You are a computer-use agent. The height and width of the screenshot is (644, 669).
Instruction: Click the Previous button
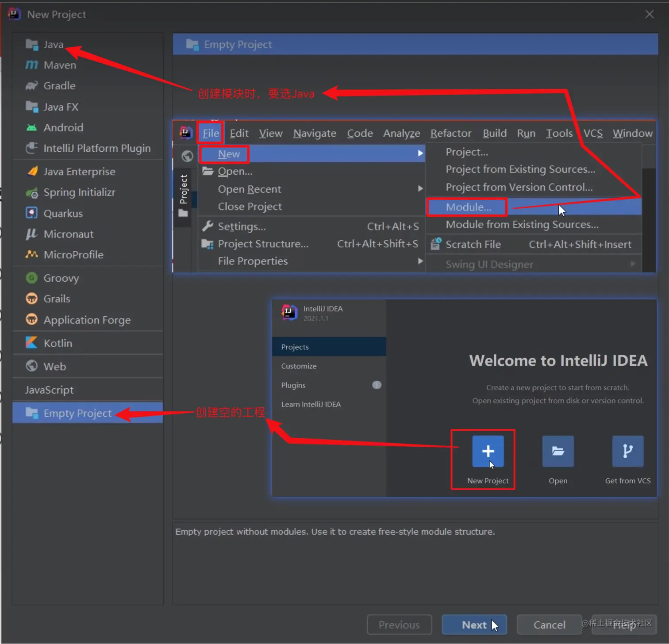[x=399, y=625]
